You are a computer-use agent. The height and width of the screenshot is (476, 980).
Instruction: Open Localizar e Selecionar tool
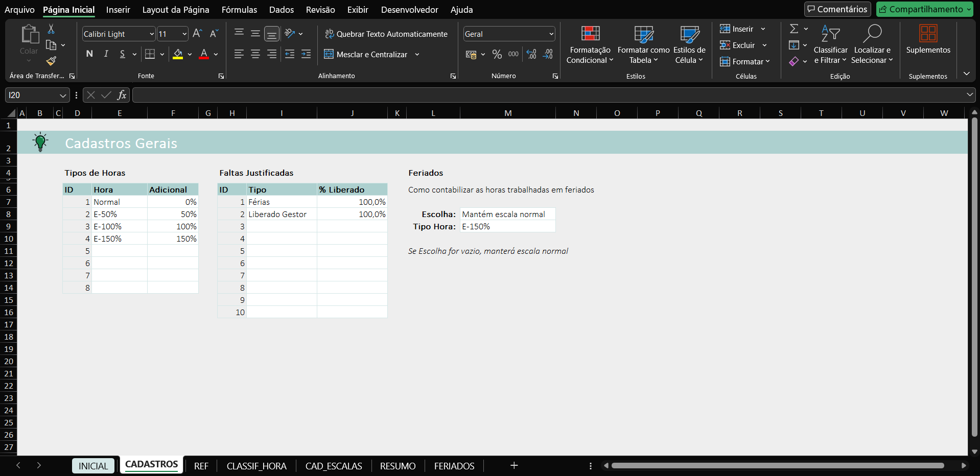[872, 45]
